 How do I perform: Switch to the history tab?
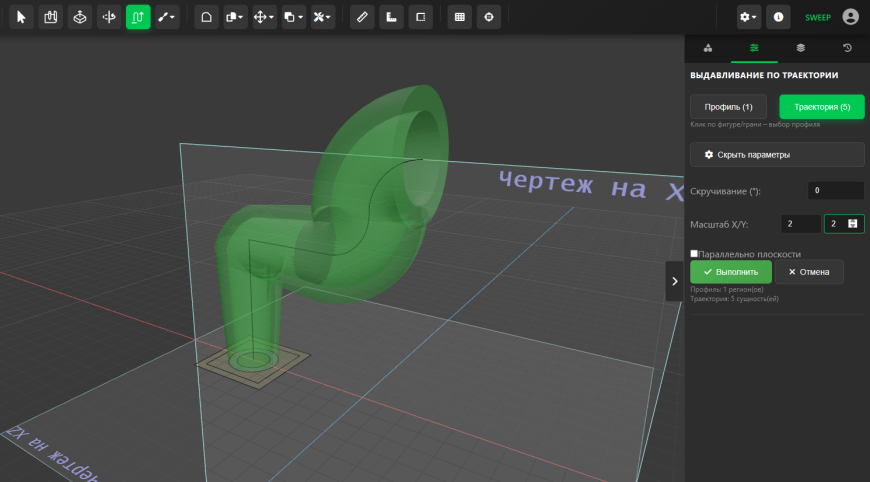coord(847,48)
